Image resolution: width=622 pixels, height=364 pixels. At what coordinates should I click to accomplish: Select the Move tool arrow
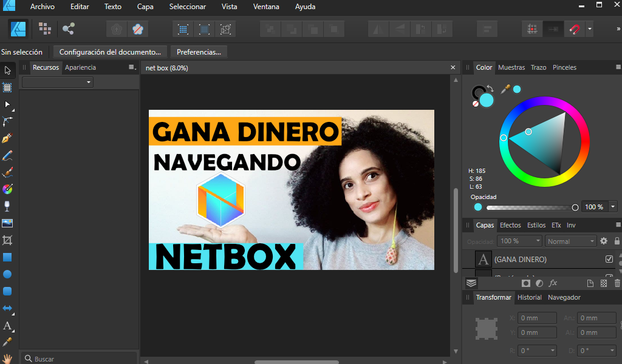click(7, 70)
